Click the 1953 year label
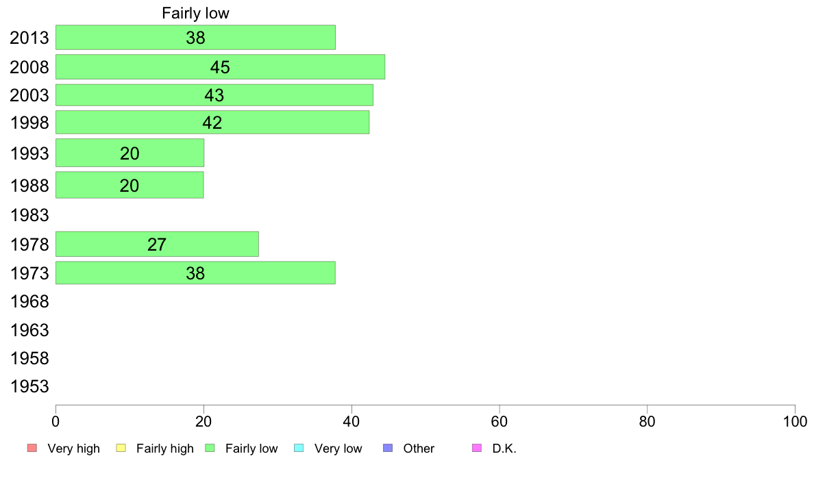The width and height of the screenshot is (814, 504). (x=29, y=387)
